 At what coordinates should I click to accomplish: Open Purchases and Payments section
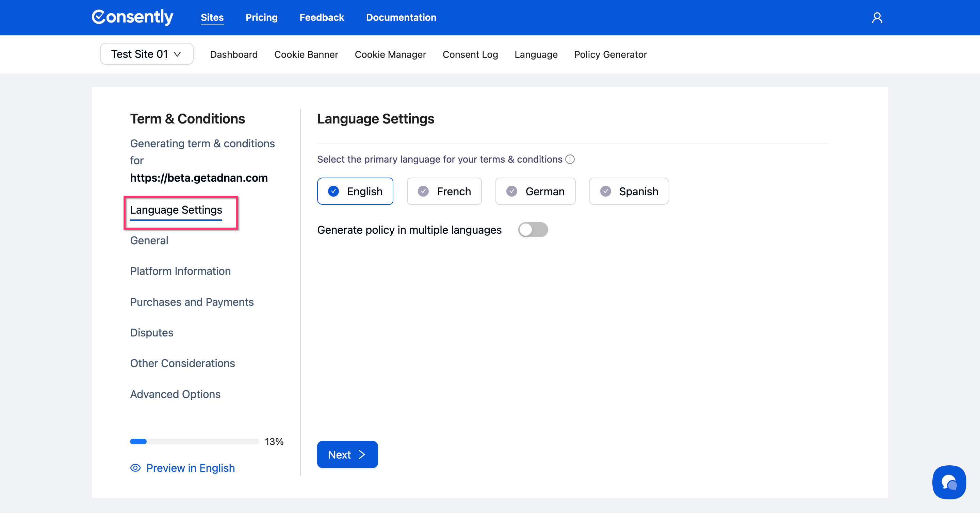pos(192,302)
